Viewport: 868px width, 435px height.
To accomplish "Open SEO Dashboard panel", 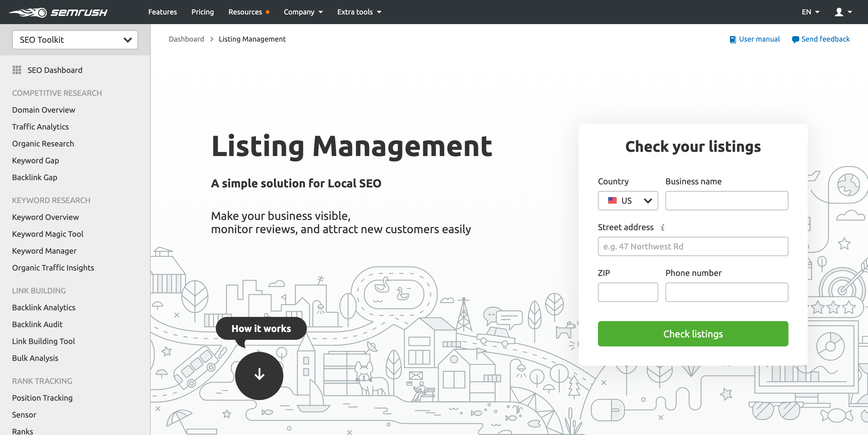I will (x=54, y=70).
